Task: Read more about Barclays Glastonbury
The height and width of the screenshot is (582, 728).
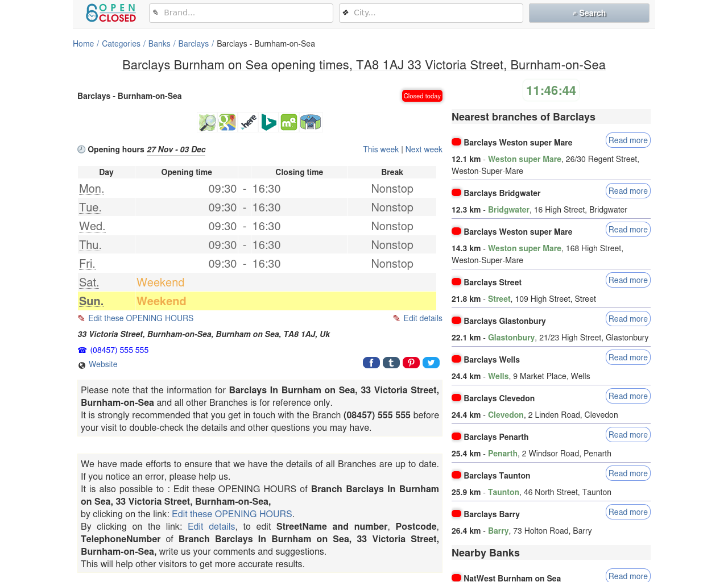Action: click(628, 319)
